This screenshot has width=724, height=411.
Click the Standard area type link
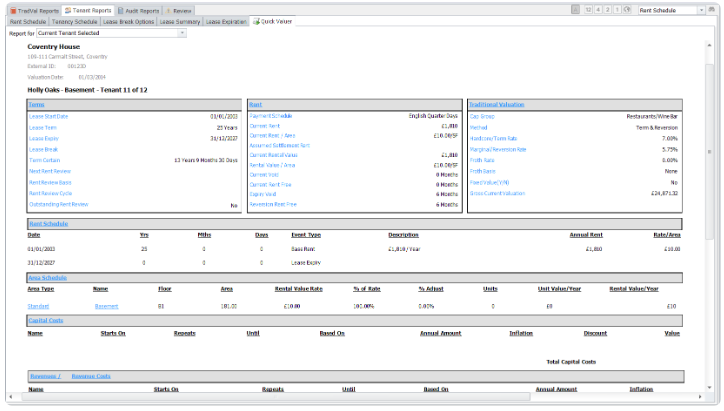[x=38, y=306]
